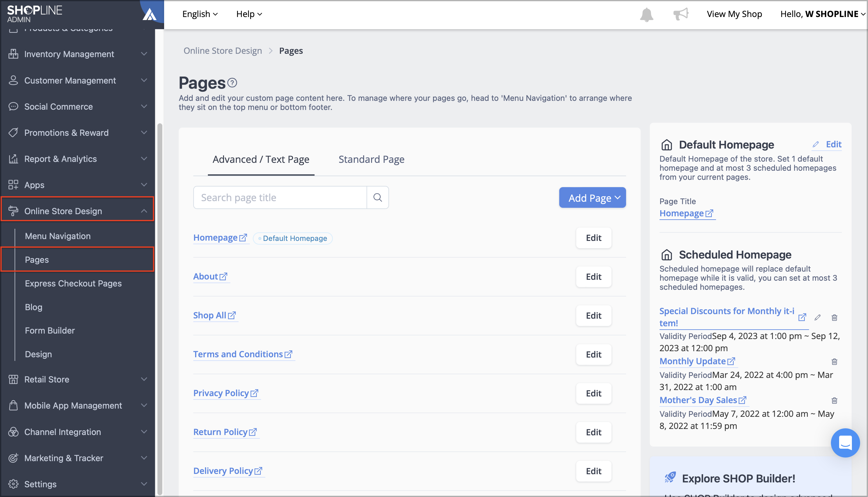This screenshot has height=497, width=868.
Task: Click the SHOPLINE Admin logo
Action: coord(34,14)
